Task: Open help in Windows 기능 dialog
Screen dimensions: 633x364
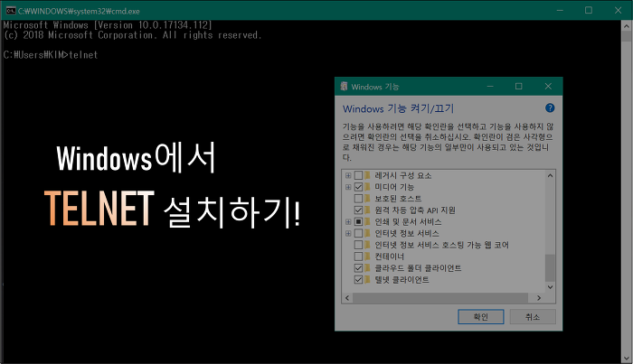Action: coord(550,108)
